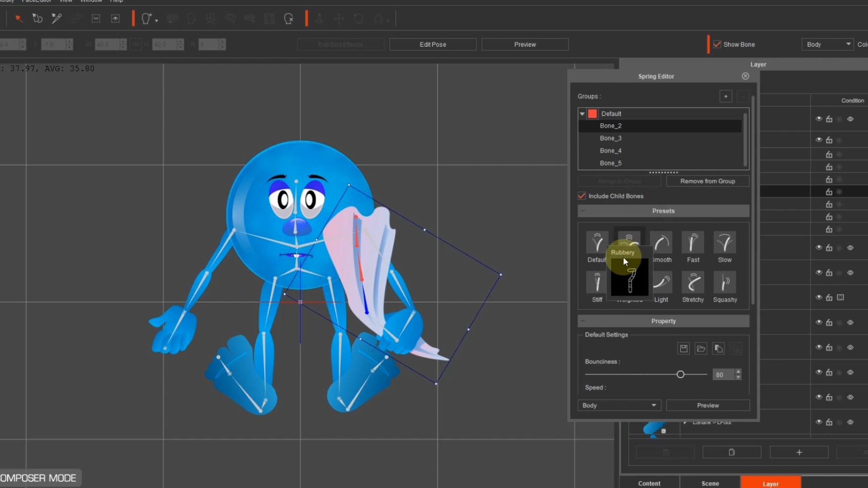
Task: Click the boxed eye toolbar icon
Action: (115, 19)
